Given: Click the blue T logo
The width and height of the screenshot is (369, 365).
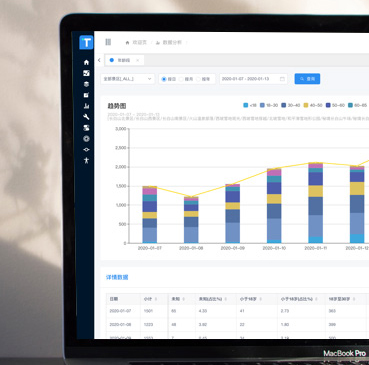Looking at the screenshot, I should pos(86,42).
